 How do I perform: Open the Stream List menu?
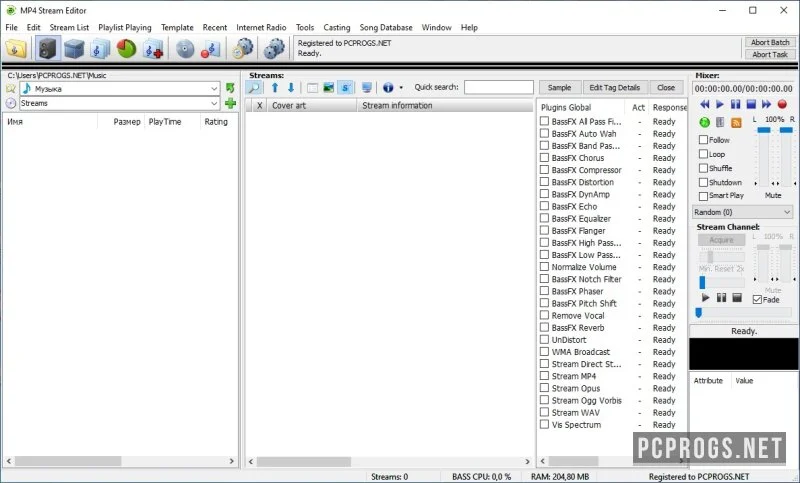pyautogui.click(x=69, y=28)
